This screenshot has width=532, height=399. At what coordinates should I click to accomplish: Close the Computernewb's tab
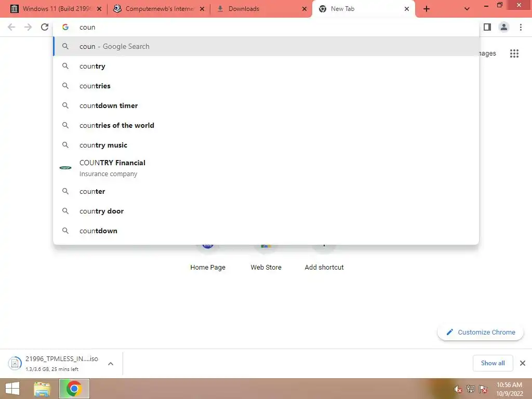point(202,9)
